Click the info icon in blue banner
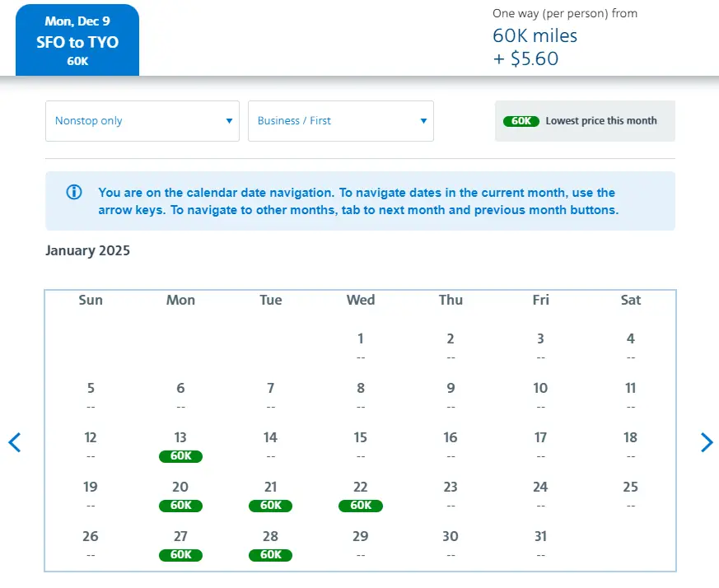The width and height of the screenshot is (719, 588). (x=74, y=193)
